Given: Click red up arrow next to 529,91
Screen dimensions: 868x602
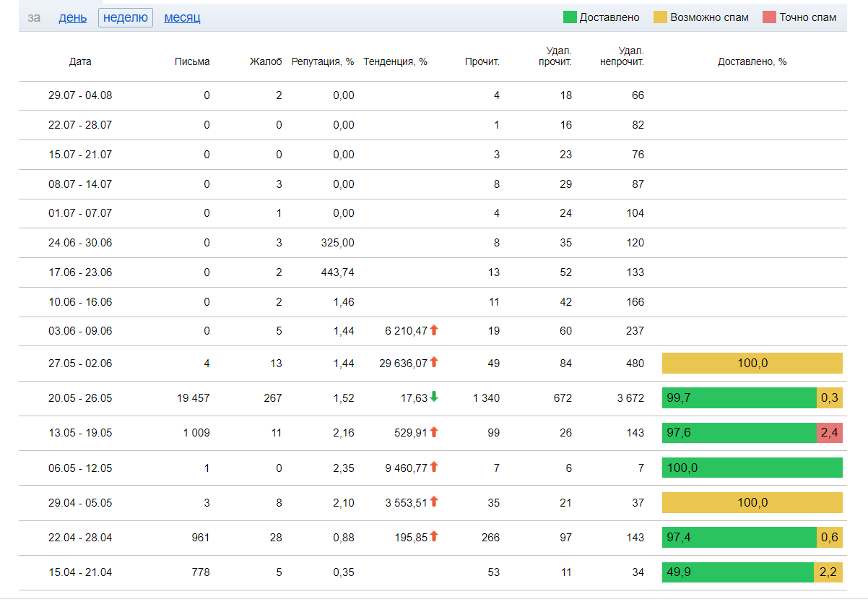Looking at the screenshot, I should 434,431.
